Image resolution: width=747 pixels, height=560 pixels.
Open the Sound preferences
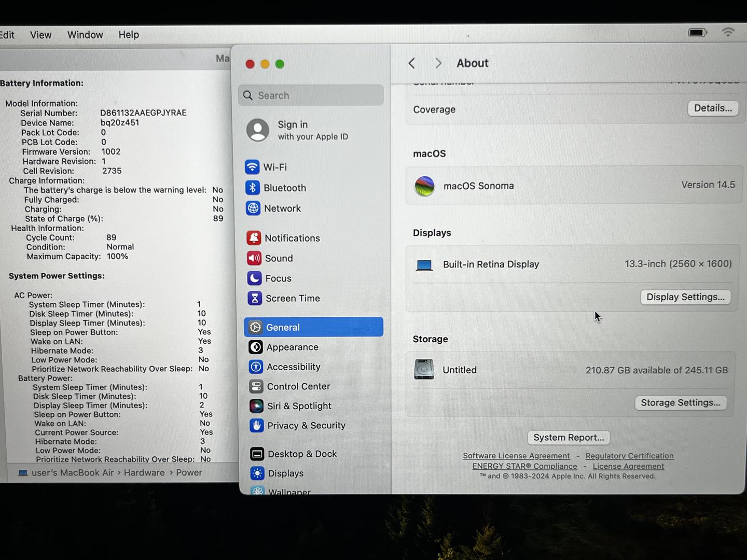(x=279, y=258)
